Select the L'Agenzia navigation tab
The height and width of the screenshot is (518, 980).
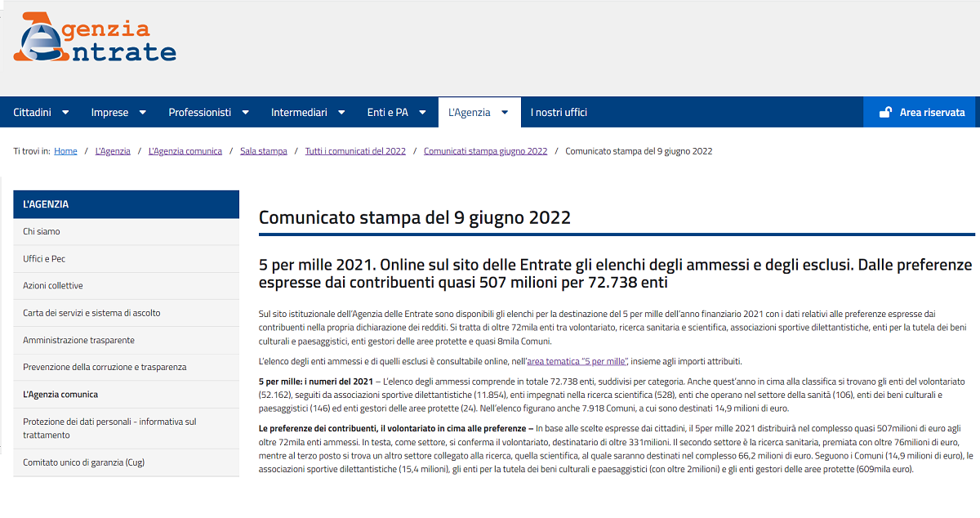[x=479, y=113]
